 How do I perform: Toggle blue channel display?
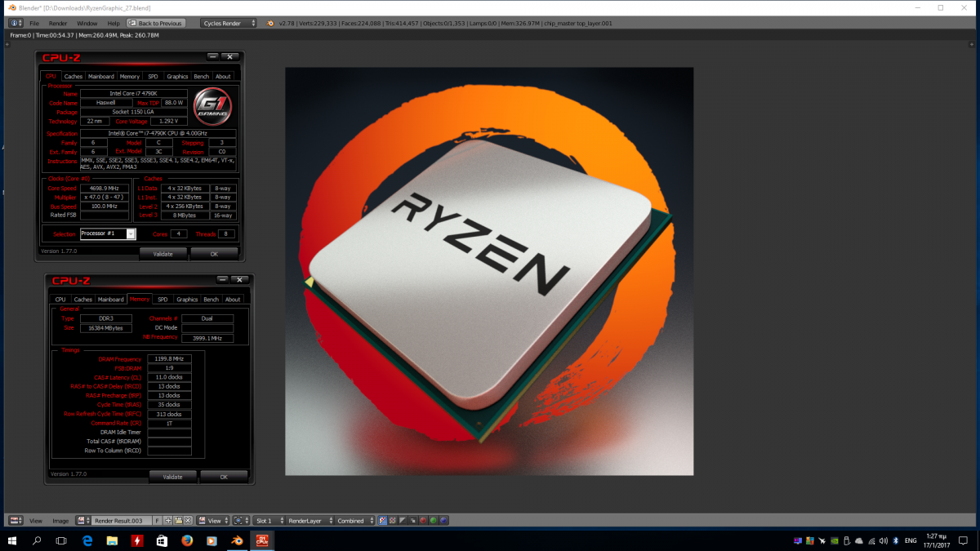443,521
